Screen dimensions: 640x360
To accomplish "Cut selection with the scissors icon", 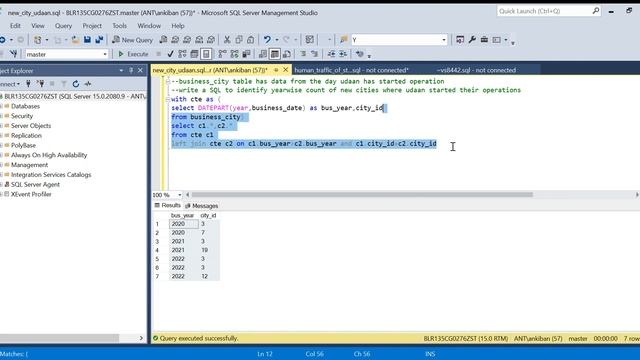I will click(227, 40).
